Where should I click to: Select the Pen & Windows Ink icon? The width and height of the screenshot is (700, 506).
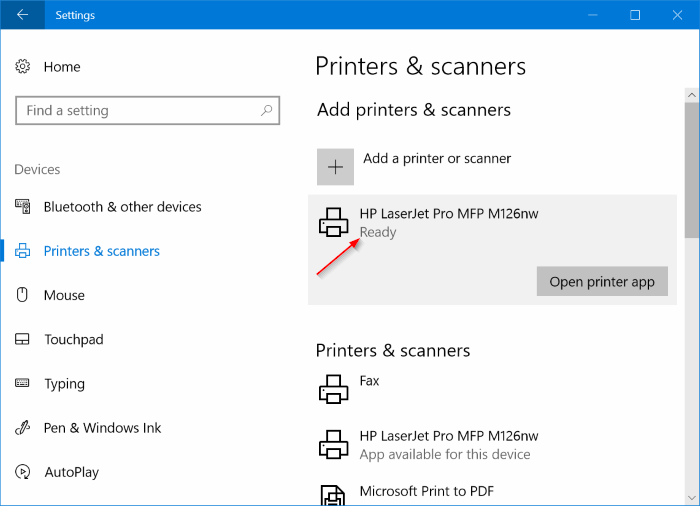pos(22,428)
